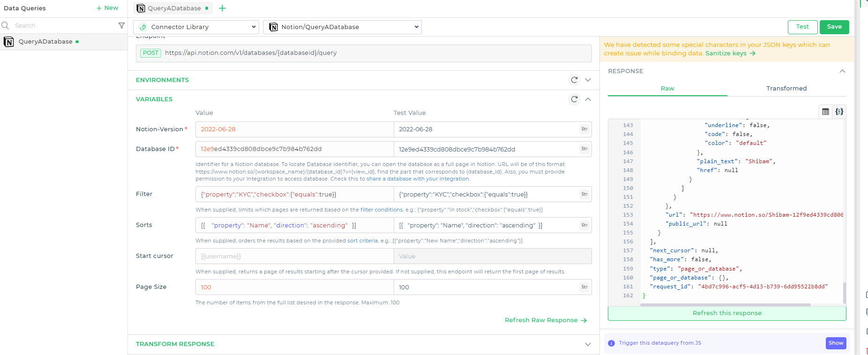Click the Notion-Version test value field
The height and width of the screenshot is (355, 868).
point(493,129)
